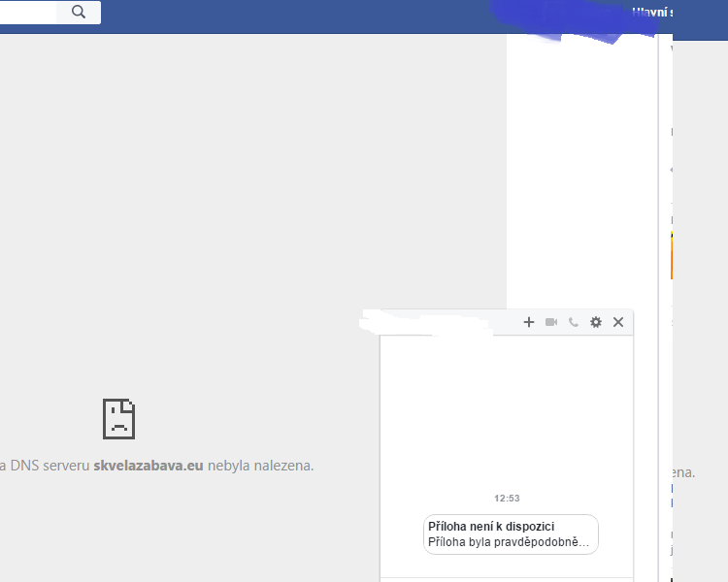
Task: Click the 'Příloha byla pravděpodobně…' subtitle
Action: [509, 541]
